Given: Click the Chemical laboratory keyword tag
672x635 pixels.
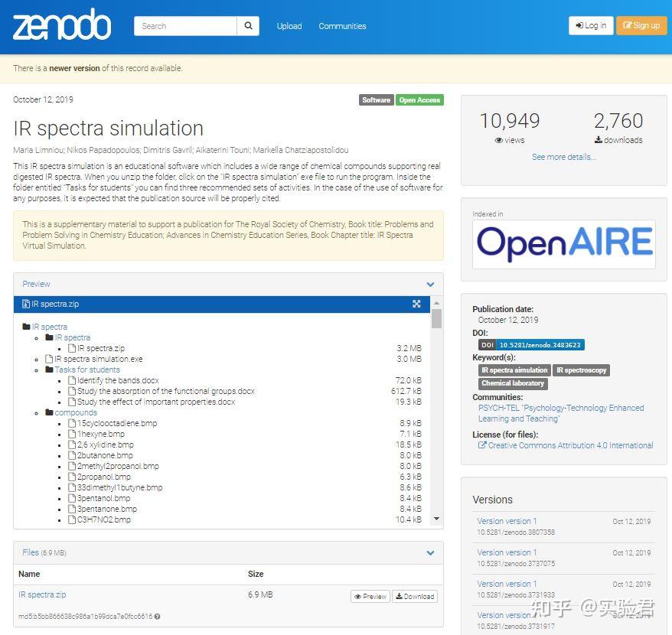Looking at the screenshot, I should pyautogui.click(x=513, y=383).
